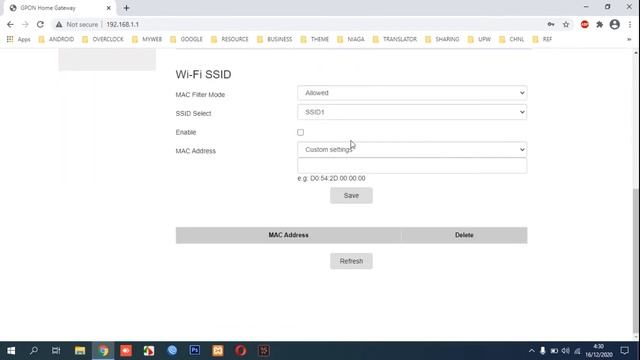Open the TRANSLATOR bookmark folder

pos(395,39)
